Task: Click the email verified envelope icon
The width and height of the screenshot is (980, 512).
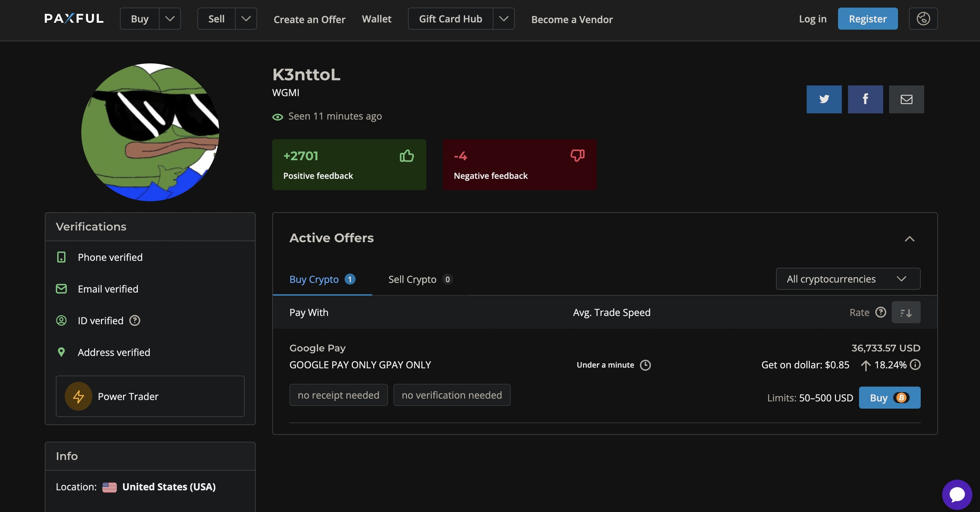Action: click(x=61, y=289)
